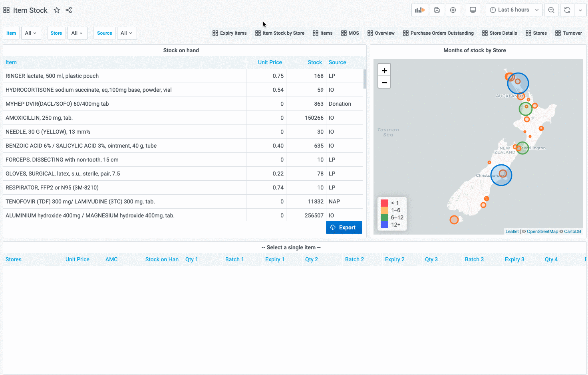Viewport: 588px width, 375px height.
Task: Open the Source filter dropdown
Action: (x=127, y=33)
